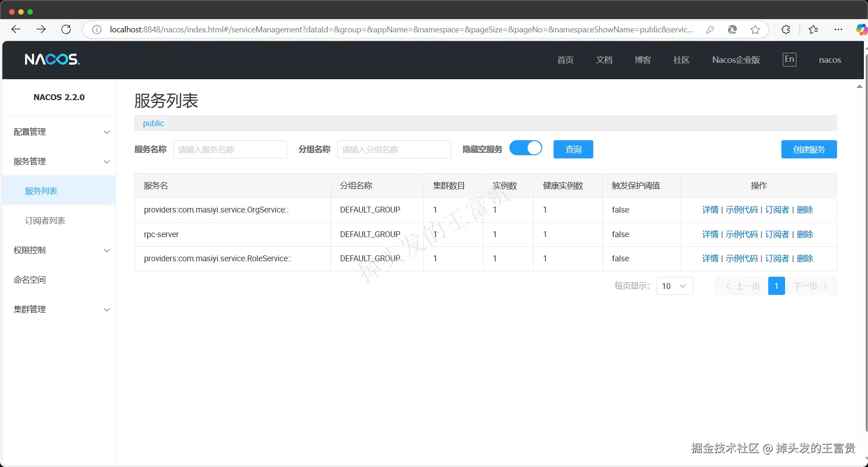Viewport: 868px width, 467px height.
Task: Click false in the OrgService row
Action: coord(621,210)
